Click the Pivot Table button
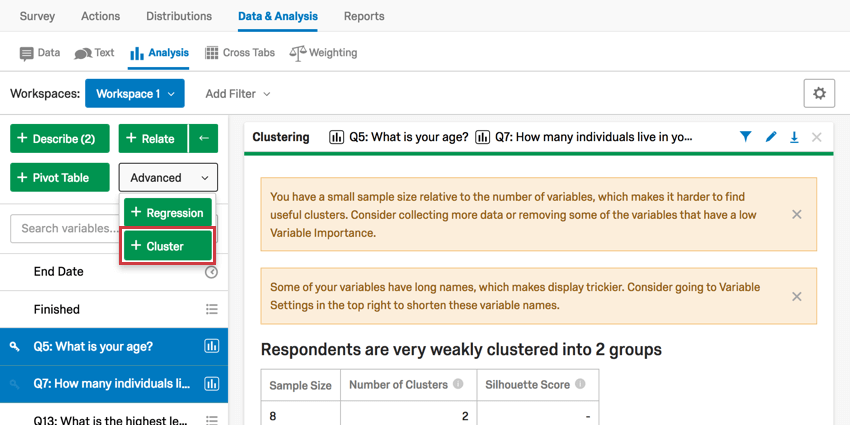 click(x=60, y=177)
